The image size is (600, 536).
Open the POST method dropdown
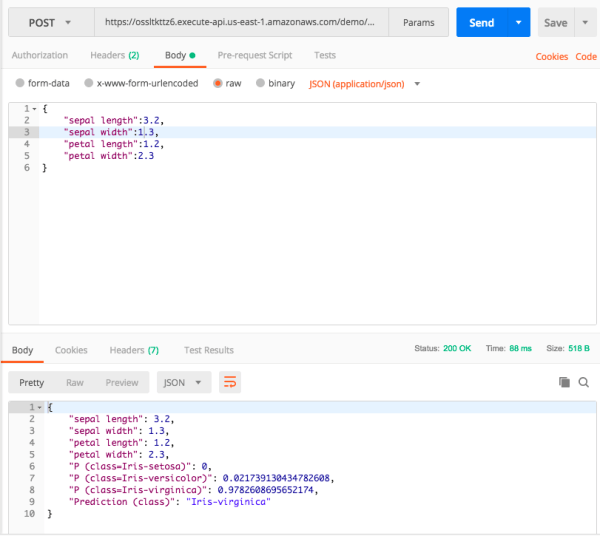point(51,23)
